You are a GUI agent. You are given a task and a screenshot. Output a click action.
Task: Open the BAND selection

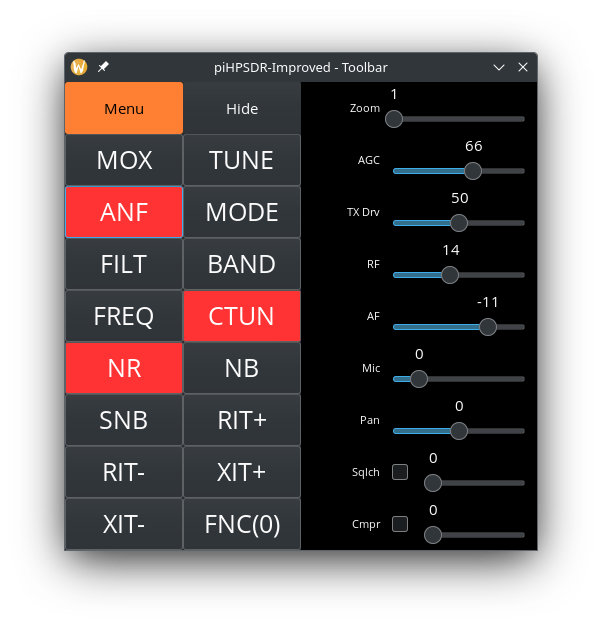[x=242, y=264]
